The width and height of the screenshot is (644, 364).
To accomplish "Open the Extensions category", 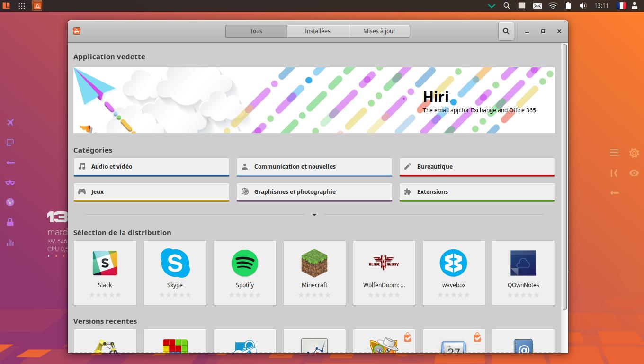I will tap(477, 192).
